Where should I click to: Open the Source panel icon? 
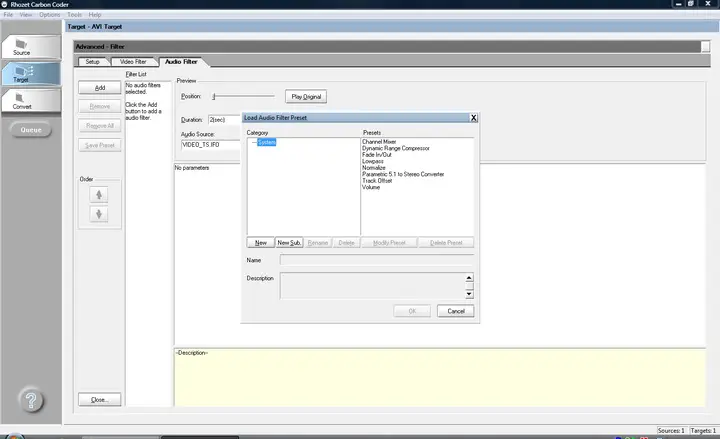(x=30, y=47)
